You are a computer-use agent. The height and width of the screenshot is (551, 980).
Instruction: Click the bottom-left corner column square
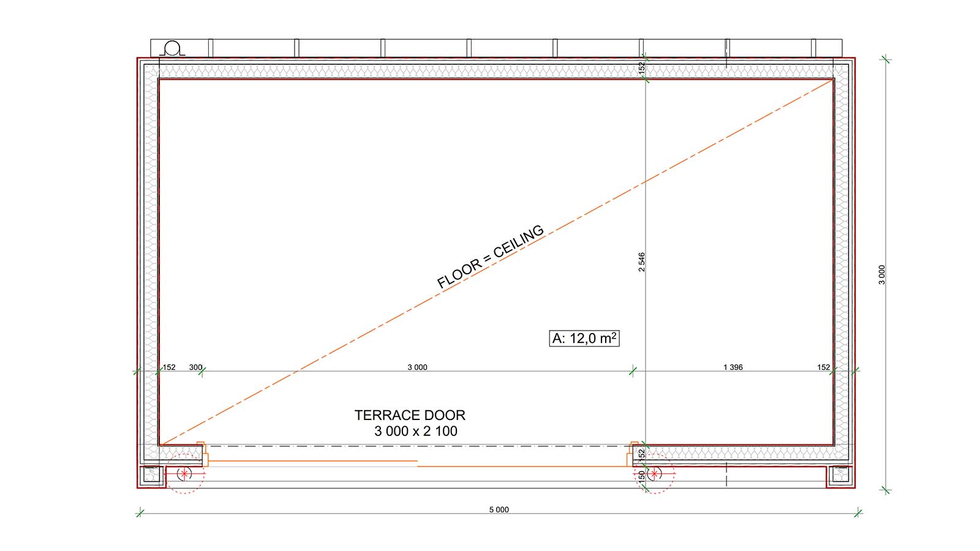coord(151,474)
